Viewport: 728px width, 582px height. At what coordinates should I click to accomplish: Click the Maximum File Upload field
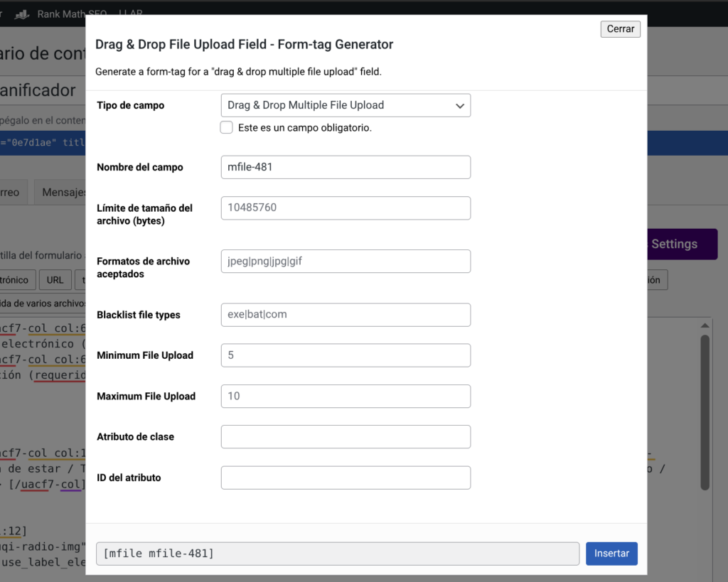[346, 397]
